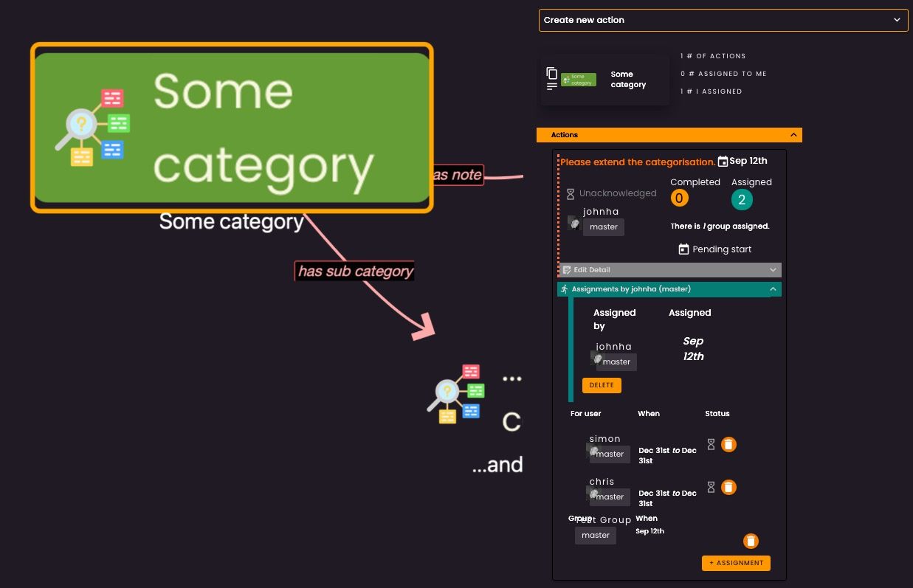Select the large green Some category node
The image size is (913, 588).
point(232,128)
